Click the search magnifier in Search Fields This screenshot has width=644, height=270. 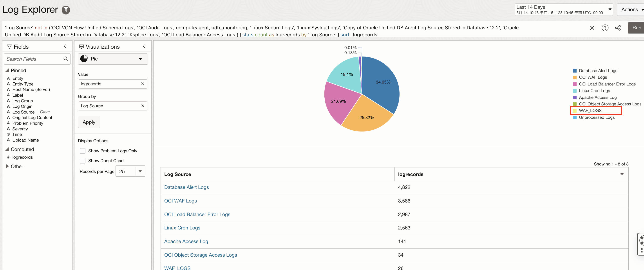point(66,59)
